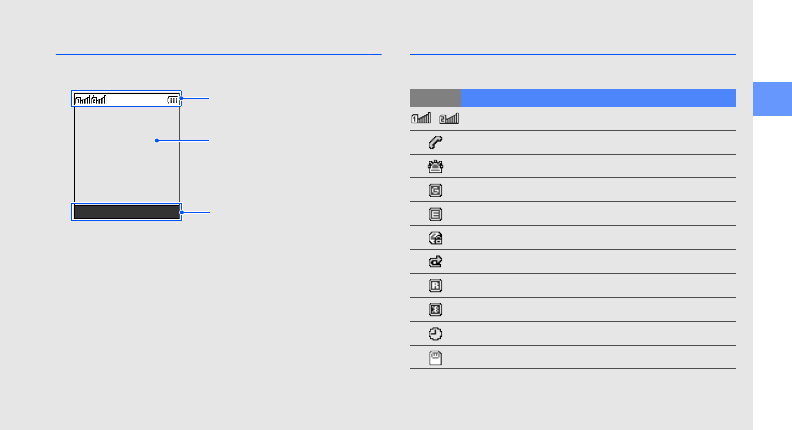Select the EDGE network E icon
Viewport: 792px width, 430px height.
click(x=435, y=214)
